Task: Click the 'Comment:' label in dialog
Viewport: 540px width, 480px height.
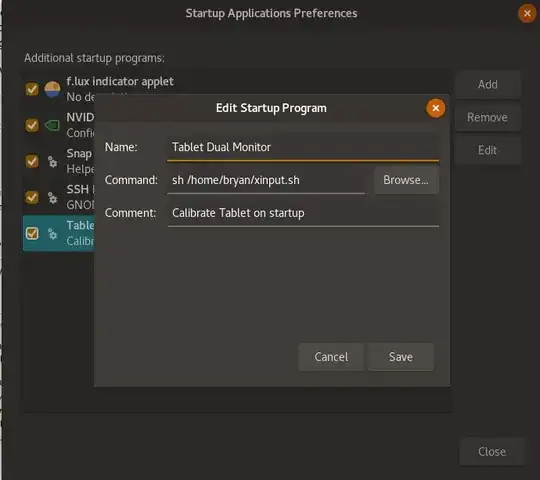Action: coord(130,213)
